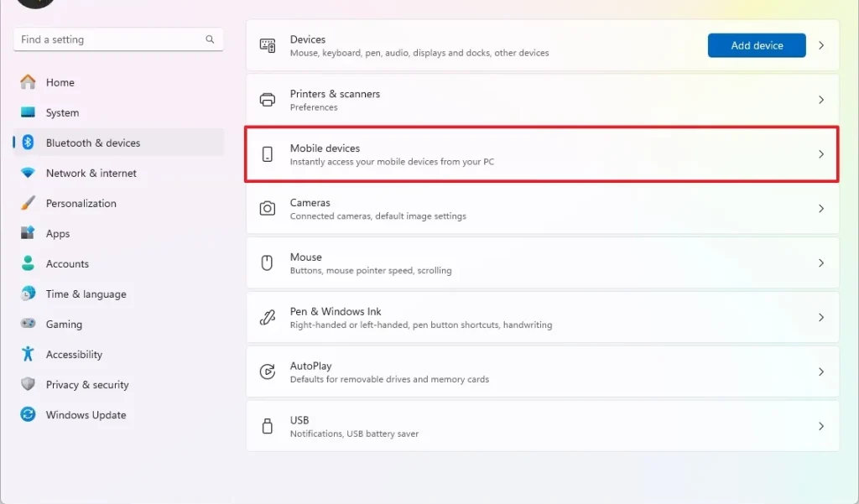Open the Devices settings title

(307, 39)
